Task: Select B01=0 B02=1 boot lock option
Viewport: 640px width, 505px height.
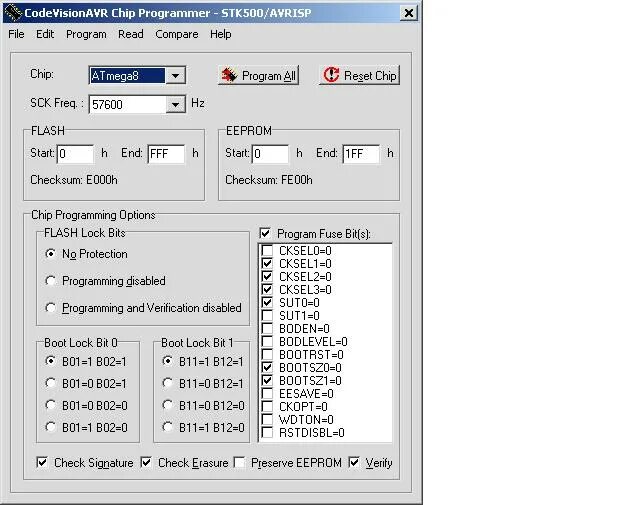Action: [x=50, y=383]
